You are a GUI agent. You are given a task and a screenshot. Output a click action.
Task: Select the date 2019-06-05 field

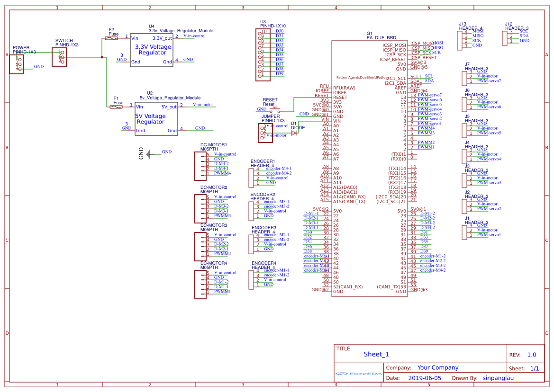click(425, 378)
